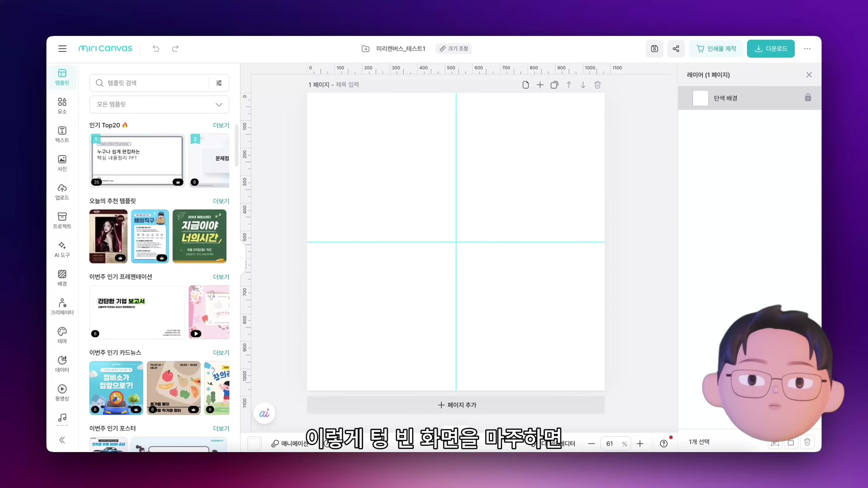Open the 업로드 upload sidebar tab
This screenshot has height=488, width=868.
click(62, 192)
